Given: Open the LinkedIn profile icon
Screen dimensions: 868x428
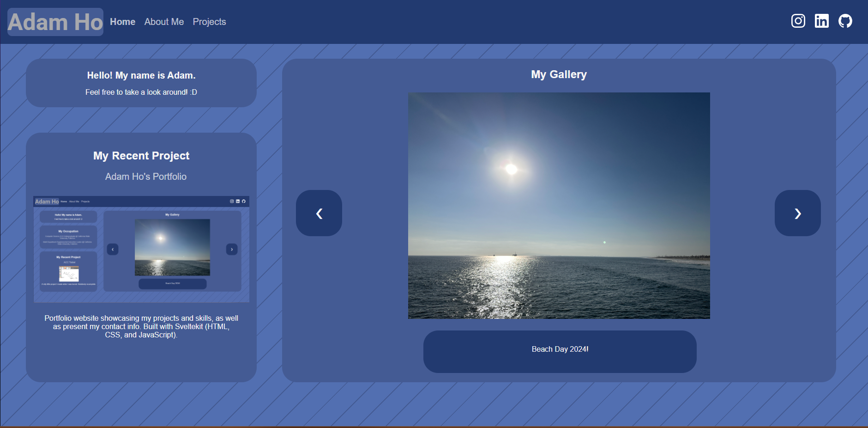Looking at the screenshot, I should pos(821,21).
